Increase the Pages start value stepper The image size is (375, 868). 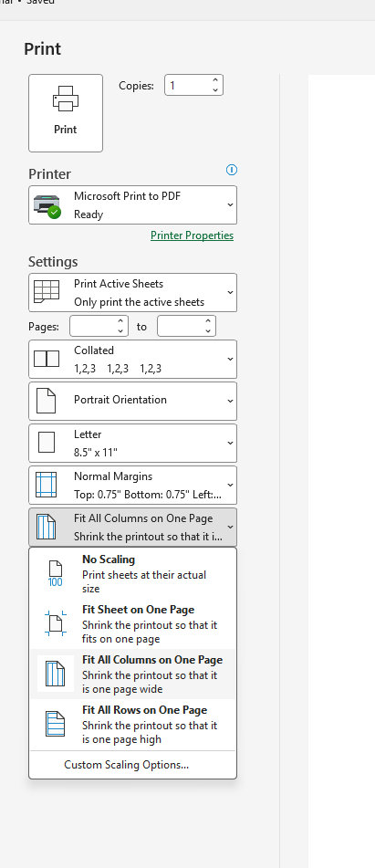click(x=120, y=321)
